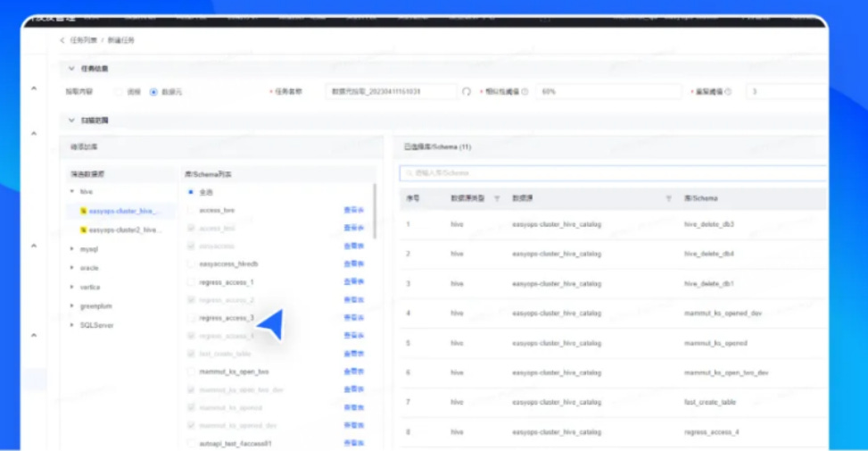Expand the vertica data source node
This screenshot has width=868, height=451.
(72, 287)
